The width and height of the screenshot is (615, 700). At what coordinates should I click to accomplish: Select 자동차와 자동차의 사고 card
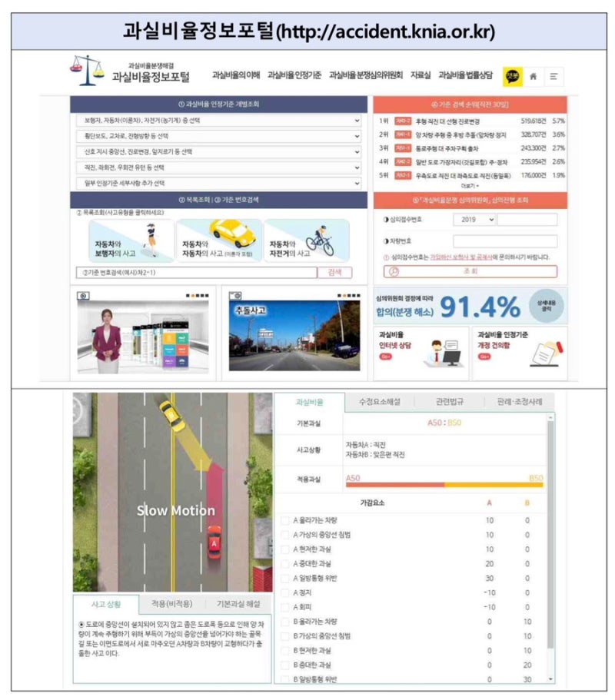click(x=219, y=241)
